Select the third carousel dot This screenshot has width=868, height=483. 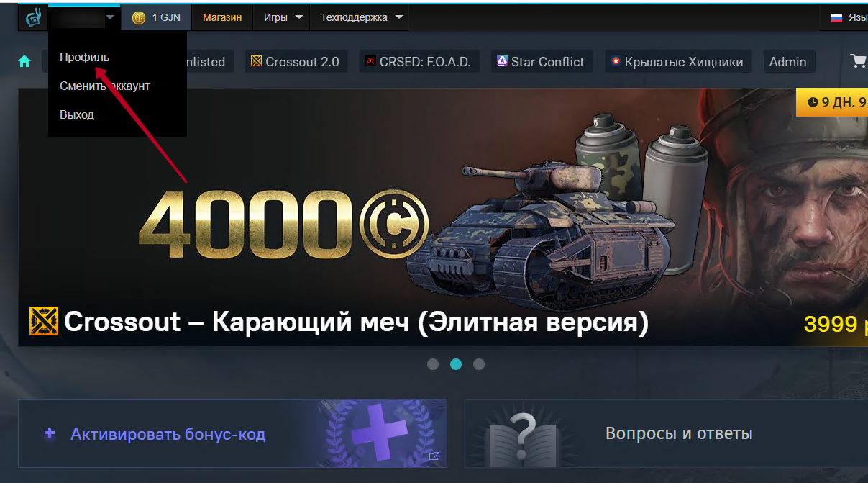pyautogui.click(x=479, y=364)
